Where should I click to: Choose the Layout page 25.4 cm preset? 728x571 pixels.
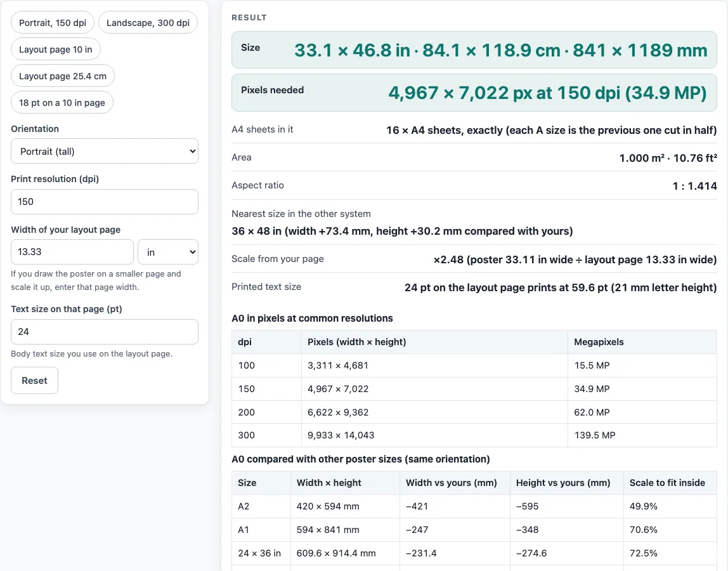click(x=63, y=75)
